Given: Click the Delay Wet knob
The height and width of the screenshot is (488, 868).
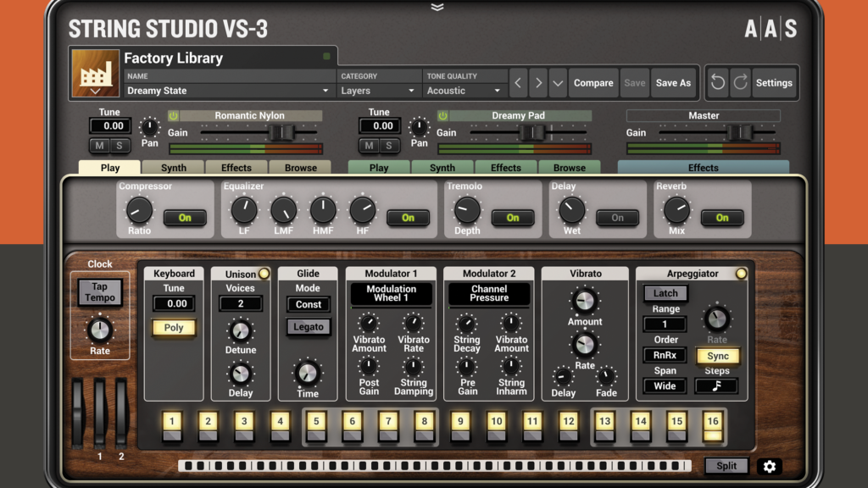Looking at the screenshot, I should click(571, 210).
